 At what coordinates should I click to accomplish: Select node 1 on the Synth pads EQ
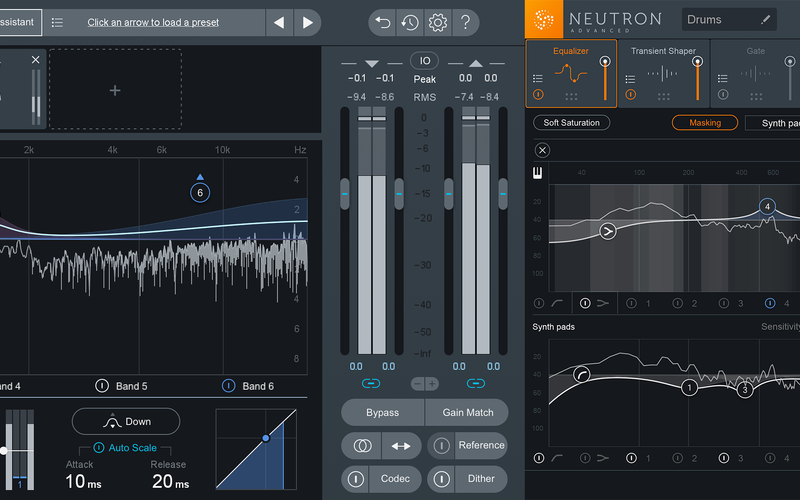(689, 387)
